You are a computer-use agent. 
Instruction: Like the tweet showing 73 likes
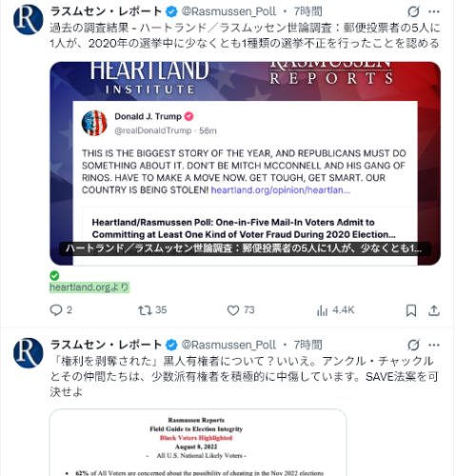tap(241, 310)
